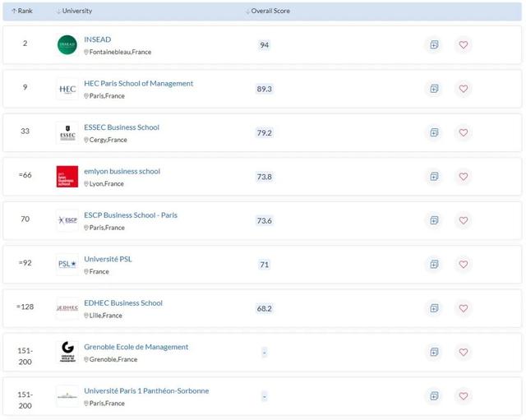Select overall score 79.2
The width and height of the screenshot is (526, 420).
(x=265, y=133)
